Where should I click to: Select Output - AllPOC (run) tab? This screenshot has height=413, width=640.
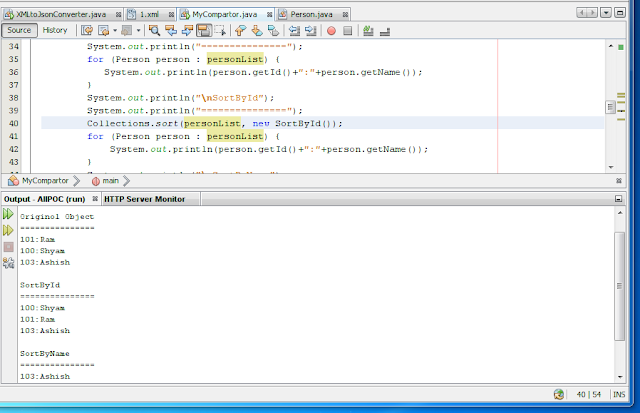tap(44, 199)
